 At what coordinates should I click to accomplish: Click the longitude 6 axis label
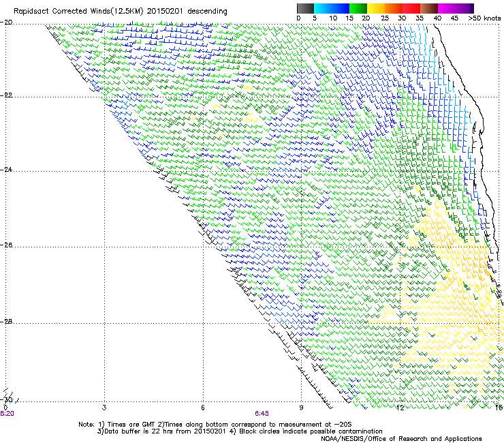click(203, 408)
